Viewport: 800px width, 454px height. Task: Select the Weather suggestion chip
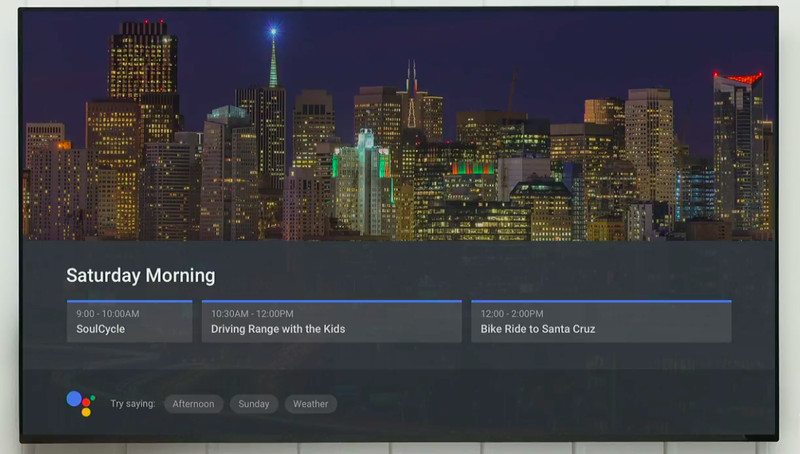[x=310, y=404]
